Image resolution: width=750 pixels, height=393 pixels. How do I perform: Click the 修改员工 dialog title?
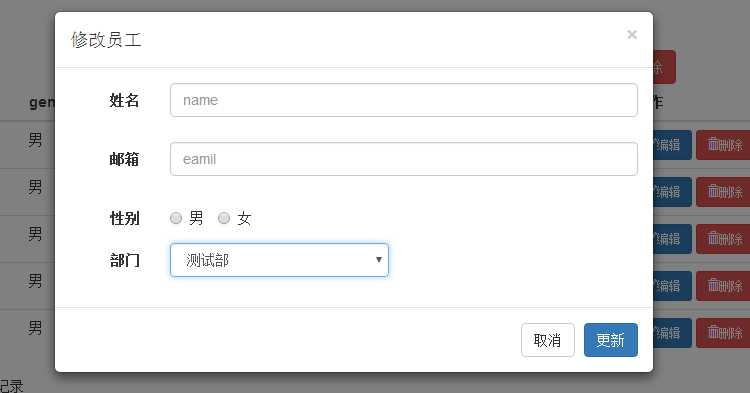(x=106, y=40)
